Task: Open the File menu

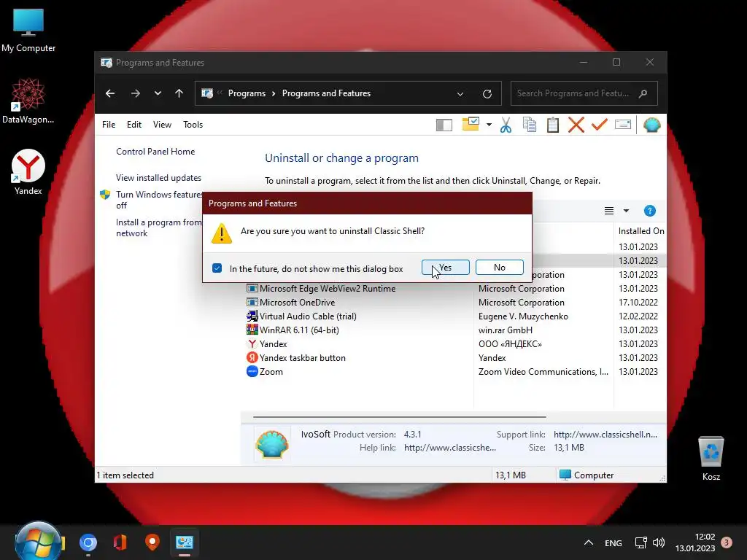Action: 109,124
